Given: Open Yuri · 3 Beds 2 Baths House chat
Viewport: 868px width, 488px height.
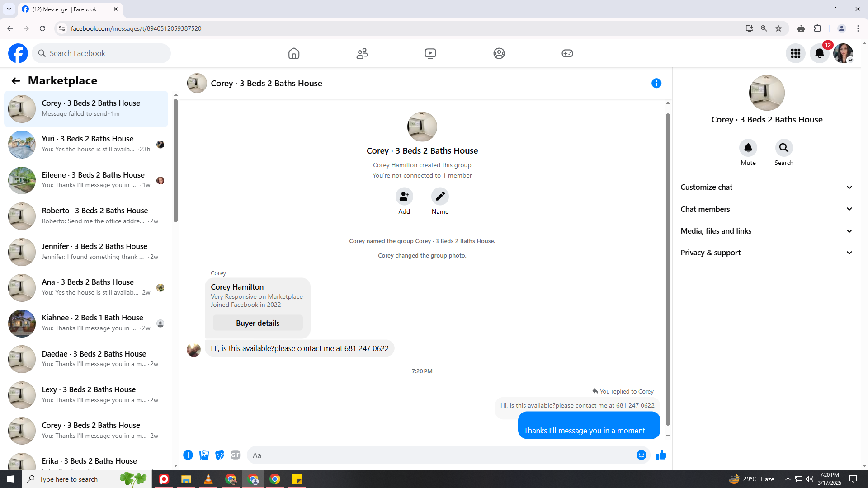Looking at the screenshot, I should pyautogui.click(x=86, y=145).
